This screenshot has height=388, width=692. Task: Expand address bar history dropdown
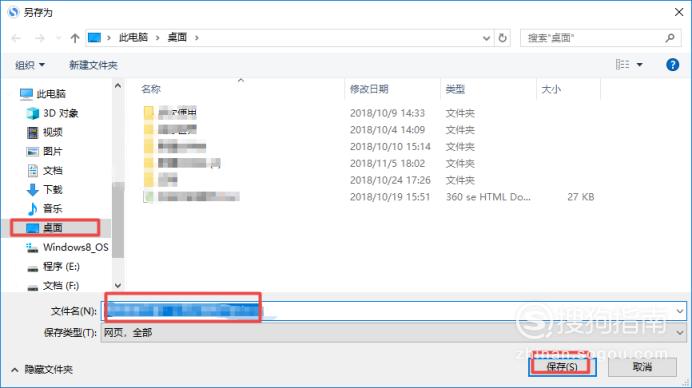(486, 38)
